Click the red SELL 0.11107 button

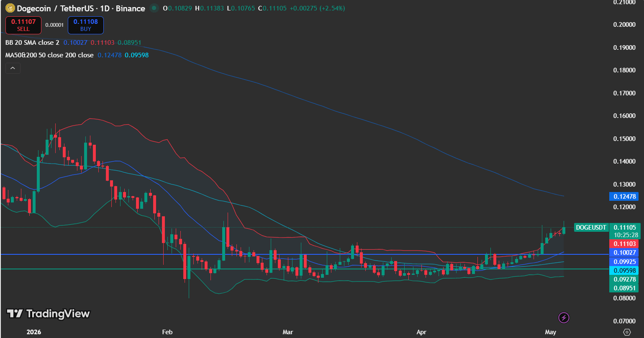(x=23, y=25)
